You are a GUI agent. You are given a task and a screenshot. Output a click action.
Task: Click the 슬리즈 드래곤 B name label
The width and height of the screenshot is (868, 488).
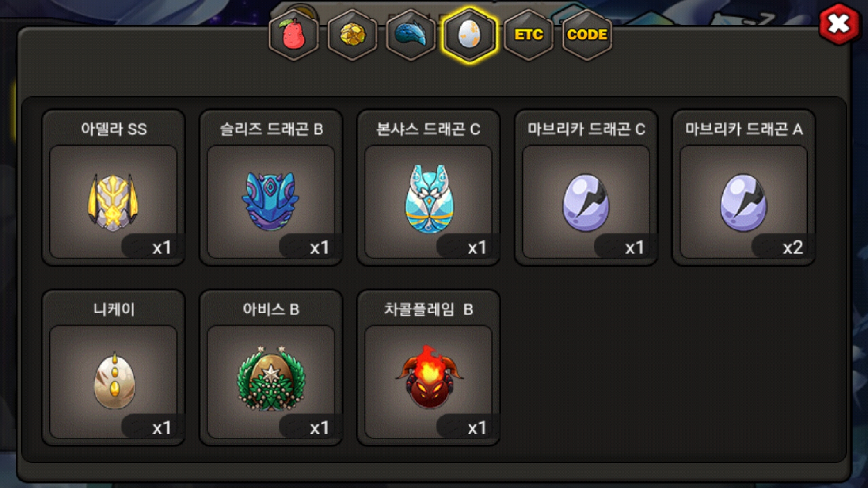point(271,129)
